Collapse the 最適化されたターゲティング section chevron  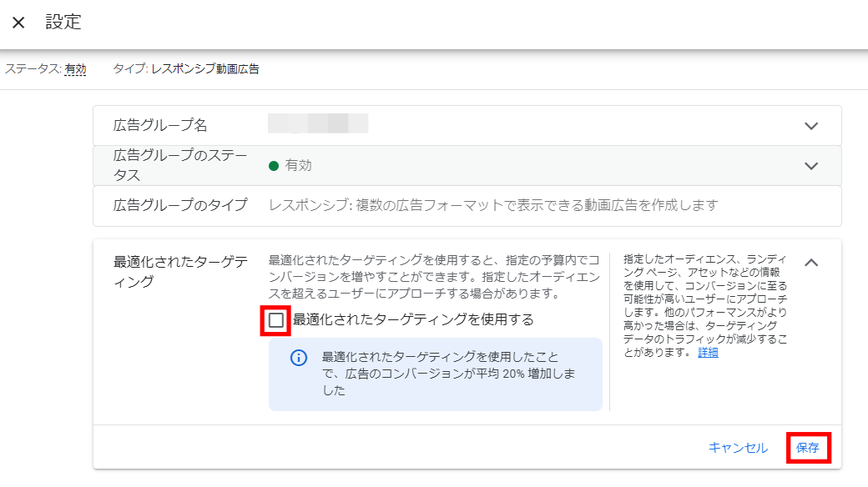tap(810, 263)
